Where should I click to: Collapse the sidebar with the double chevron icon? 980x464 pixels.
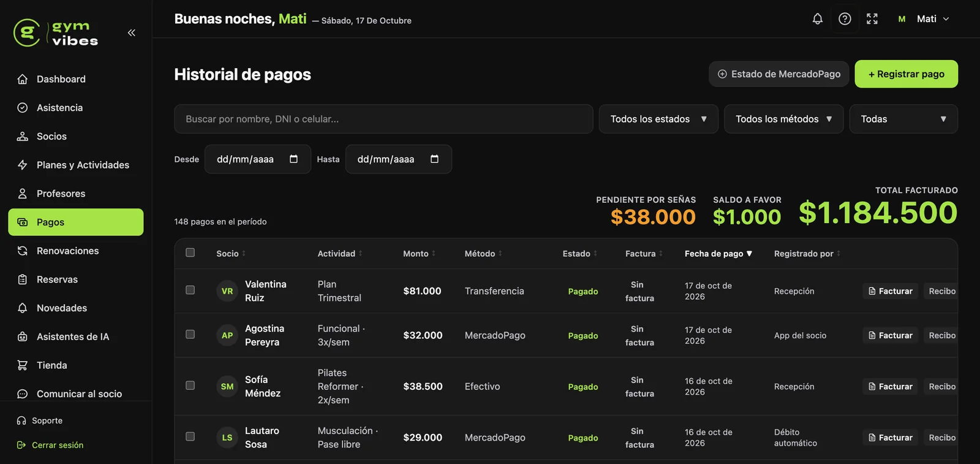point(131,32)
